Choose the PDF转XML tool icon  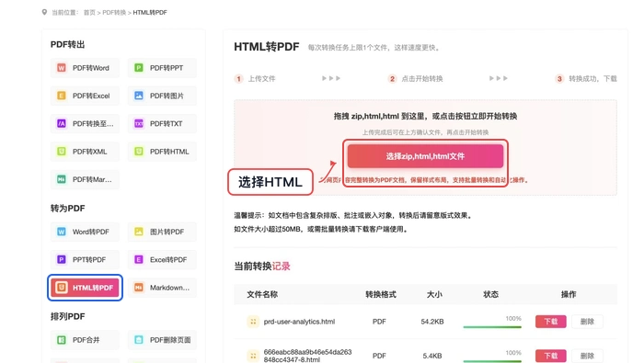tap(62, 152)
